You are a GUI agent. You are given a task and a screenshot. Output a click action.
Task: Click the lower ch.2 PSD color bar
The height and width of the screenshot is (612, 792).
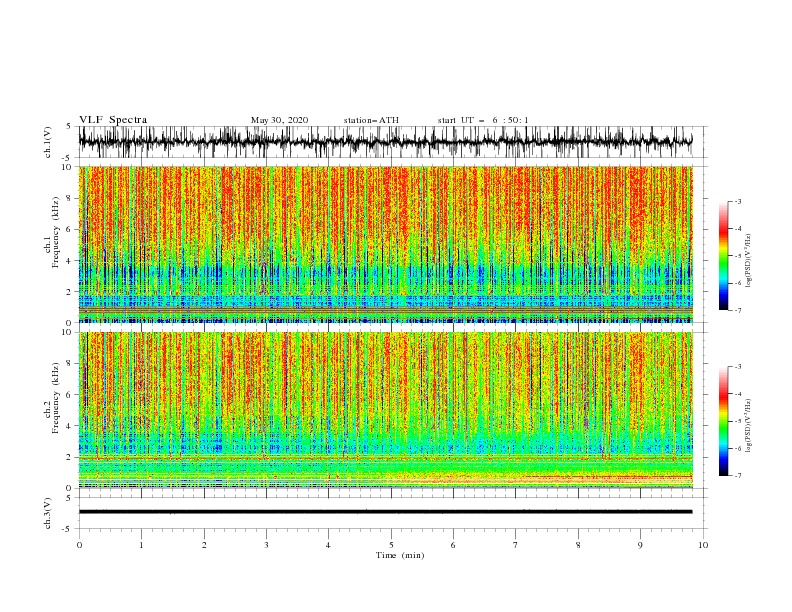(723, 421)
